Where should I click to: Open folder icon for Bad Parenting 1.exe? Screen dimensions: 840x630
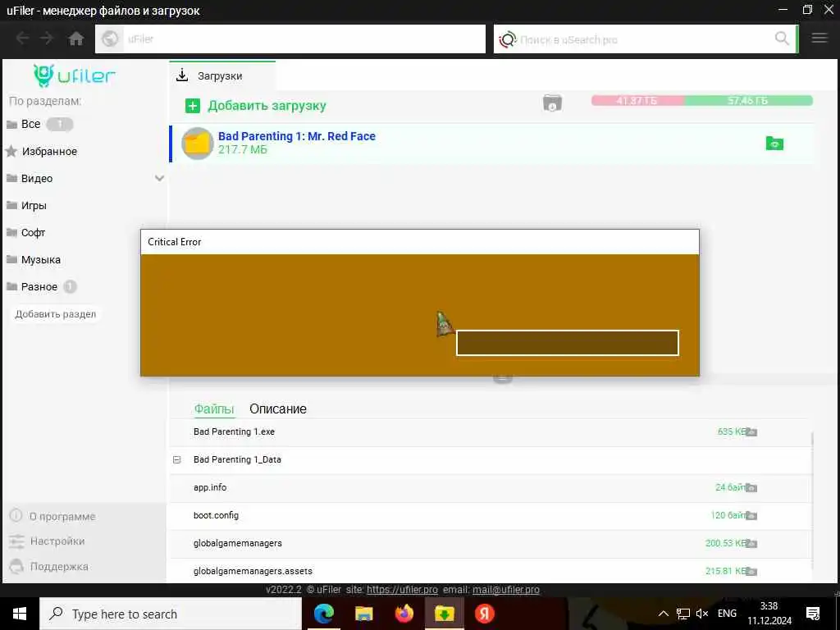[751, 431]
